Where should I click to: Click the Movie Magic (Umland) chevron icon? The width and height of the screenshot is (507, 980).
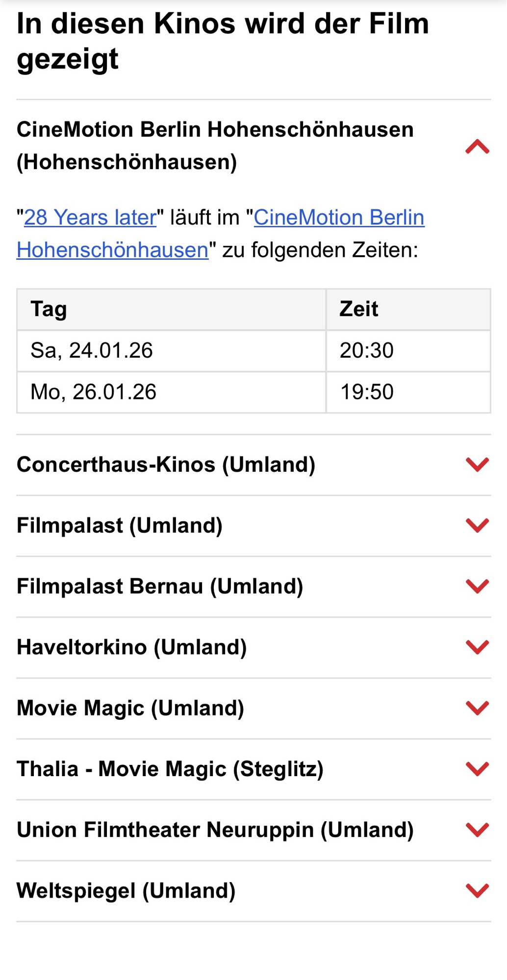click(477, 708)
